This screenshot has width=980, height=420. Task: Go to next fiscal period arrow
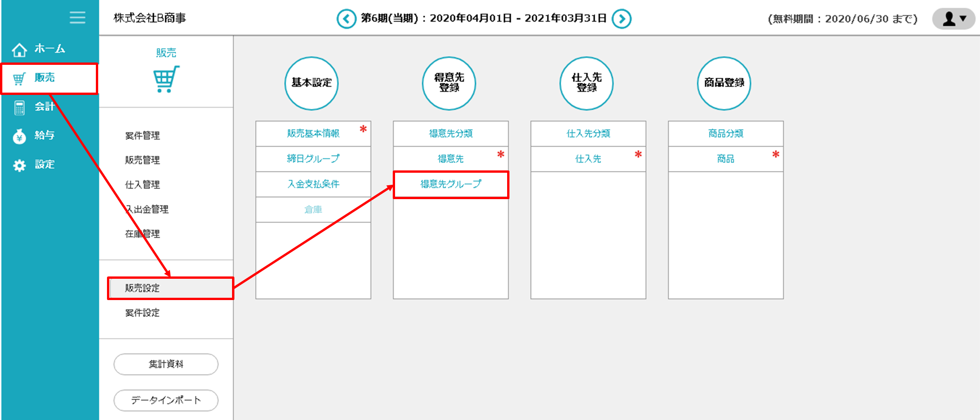point(622,19)
